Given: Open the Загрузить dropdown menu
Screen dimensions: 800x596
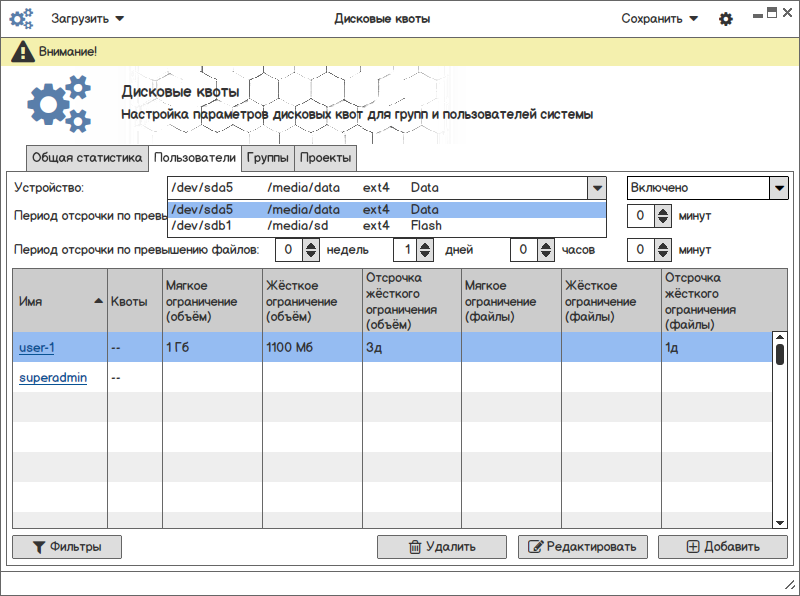Looking at the screenshot, I should 88,19.
